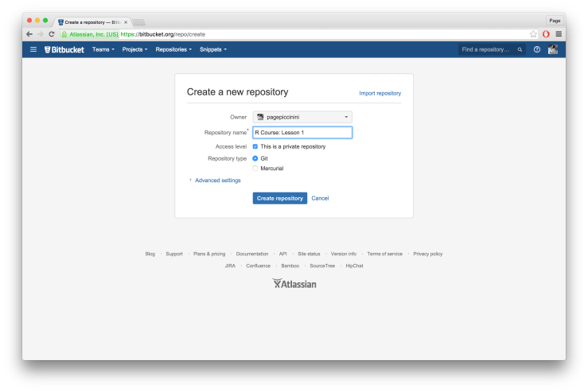This screenshot has width=588, height=392.
Task: Click the green lock security icon
Action: tap(64, 34)
